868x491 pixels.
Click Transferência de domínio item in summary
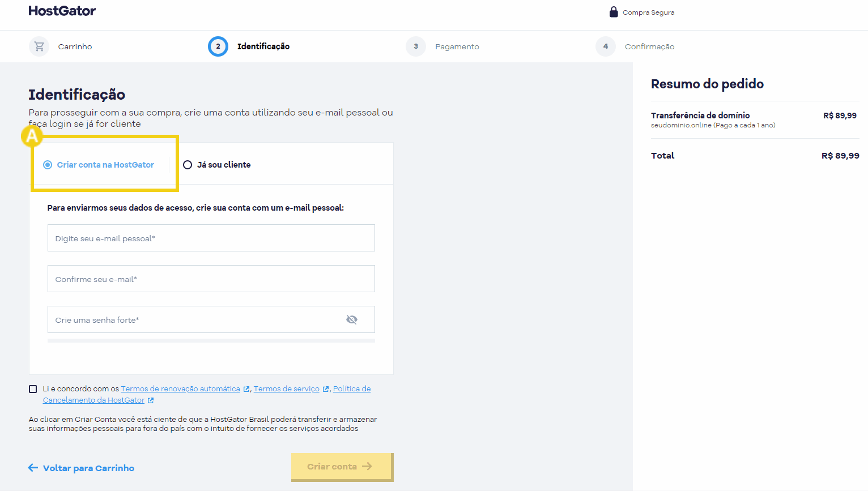point(700,116)
